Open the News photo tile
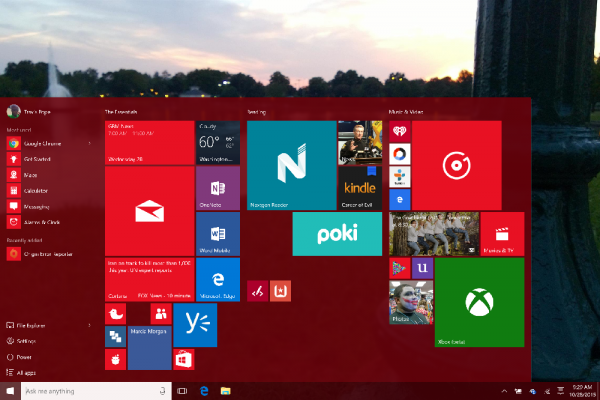600x400 pixels. [360, 143]
